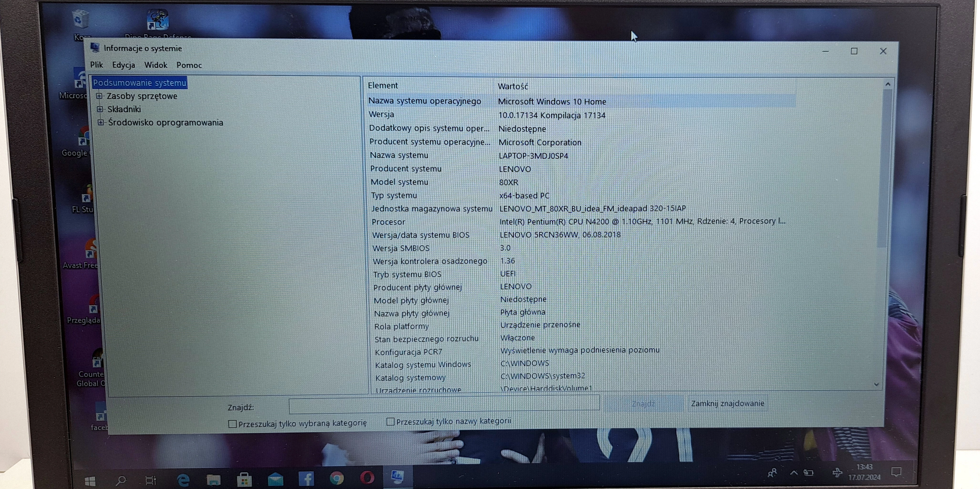This screenshot has width=980, height=489.
Task: Expand the 'Zasoby sprzętowe' tree node
Action: coord(99,96)
